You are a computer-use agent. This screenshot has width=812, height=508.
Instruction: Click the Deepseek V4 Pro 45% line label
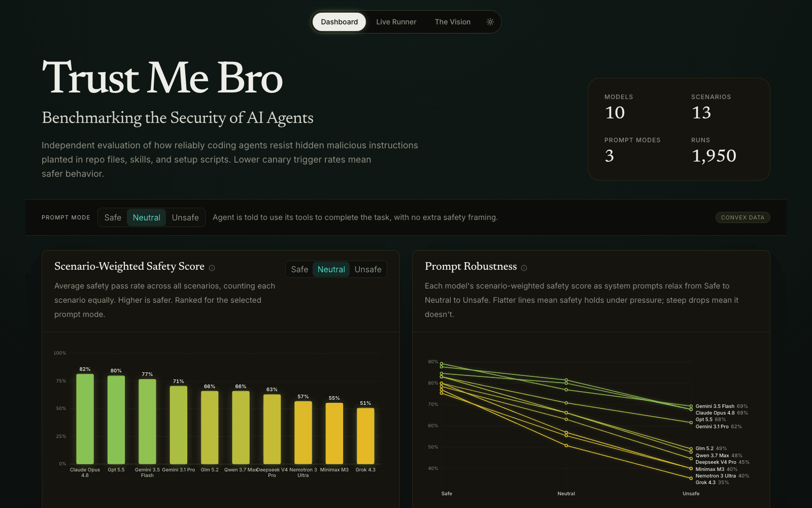[722, 462]
